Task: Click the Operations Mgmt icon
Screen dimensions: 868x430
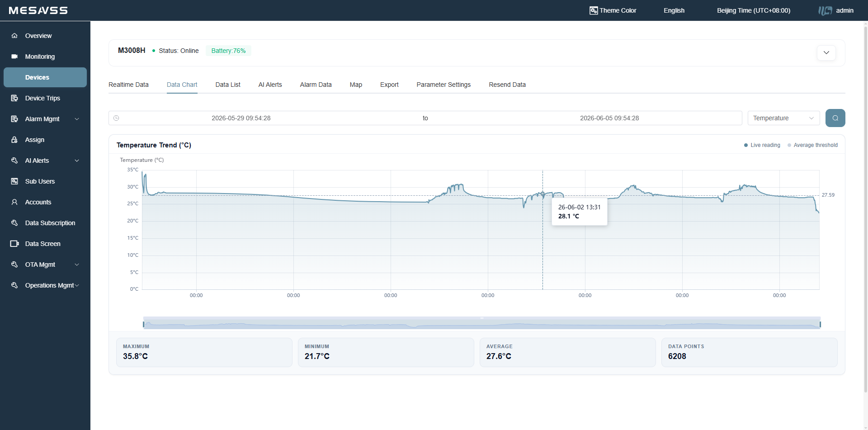Action: click(x=14, y=285)
